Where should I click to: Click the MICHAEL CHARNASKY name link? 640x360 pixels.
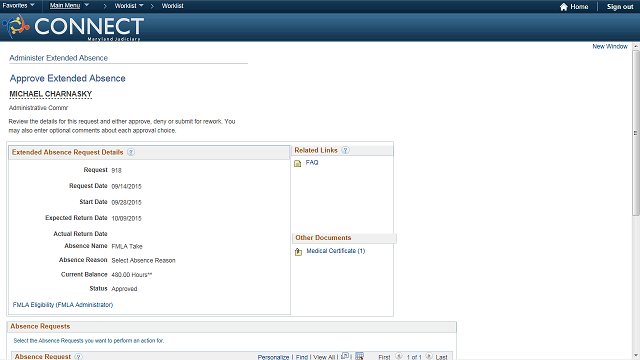click(x=51, y=94)
